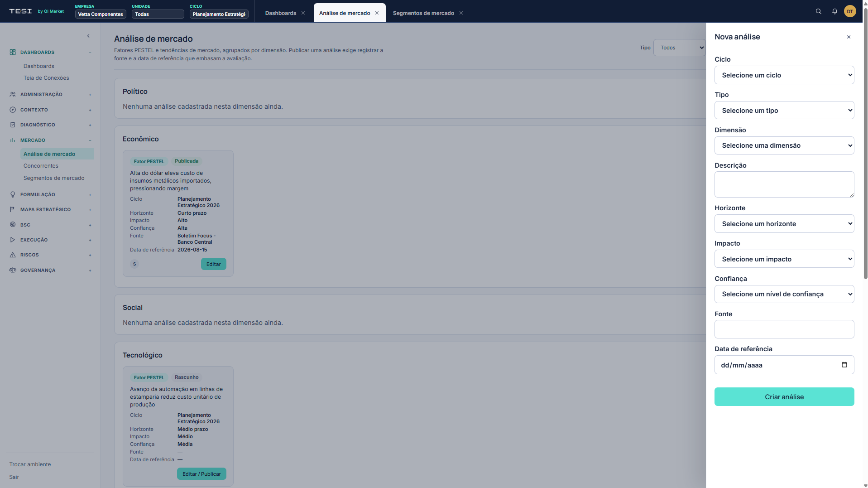Click Editar on the Econômico card
The height and width of the screenshot is (488, 868).
tap(214, 264)
